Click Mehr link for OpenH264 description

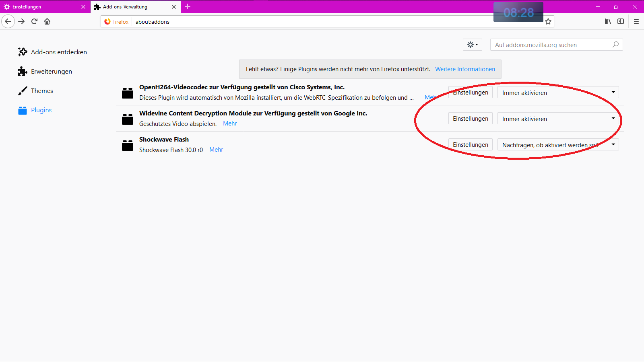tap(431, 97)
